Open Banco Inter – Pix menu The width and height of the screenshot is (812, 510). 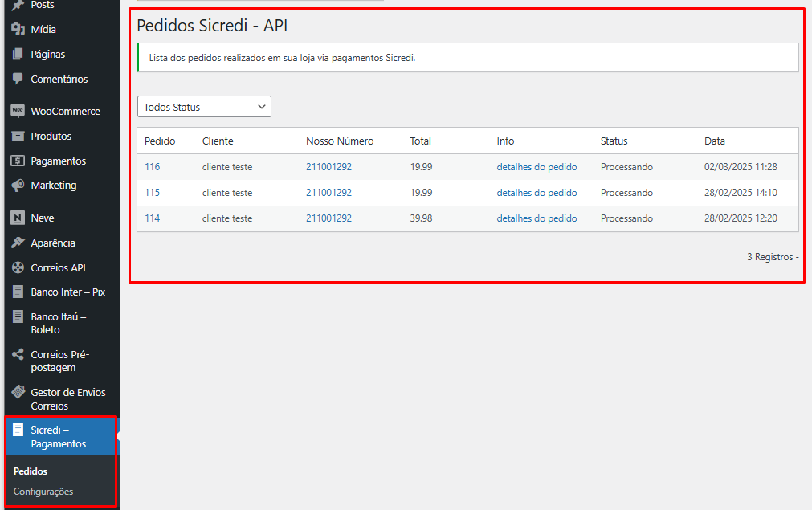[67, 292]
